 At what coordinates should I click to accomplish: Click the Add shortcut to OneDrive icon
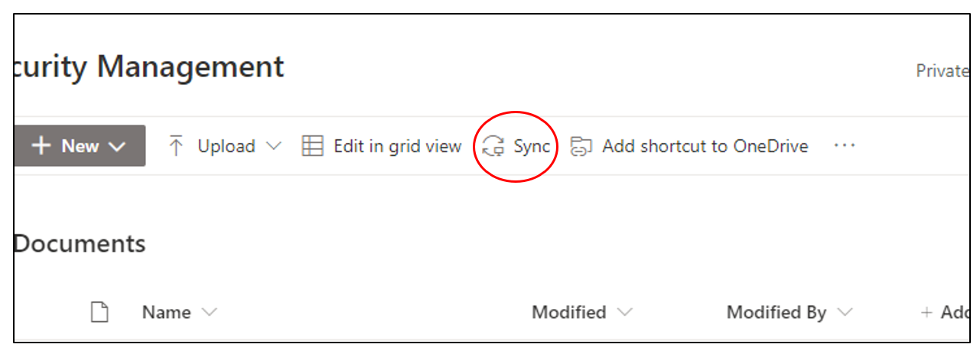click(582, 147)
